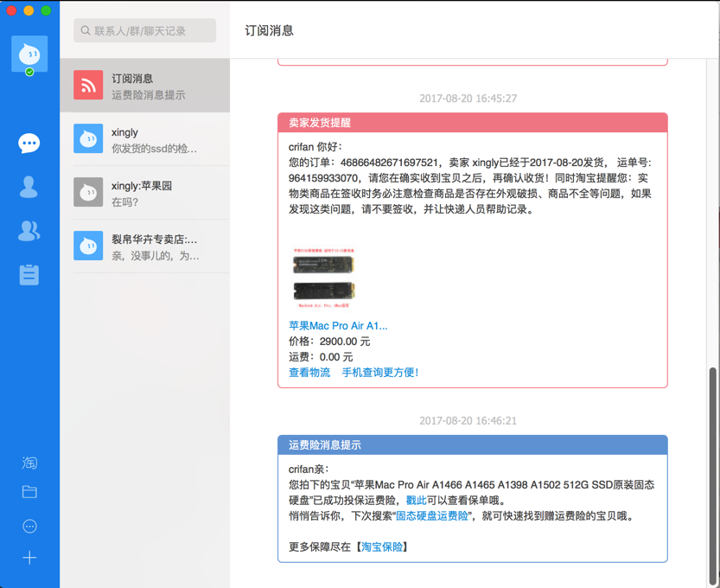720x588 pixels.
Task: Open the chat messages icon
Action: (29, 144)
